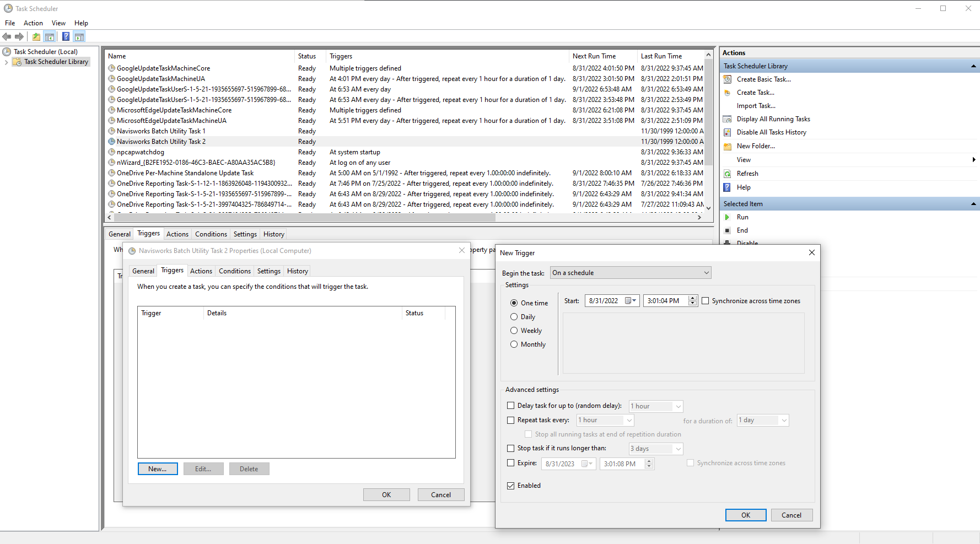Image resolution: width=980 pixels, height=544 pixels.
Task: Select the Monthly radio button
Action: (514, 344)
